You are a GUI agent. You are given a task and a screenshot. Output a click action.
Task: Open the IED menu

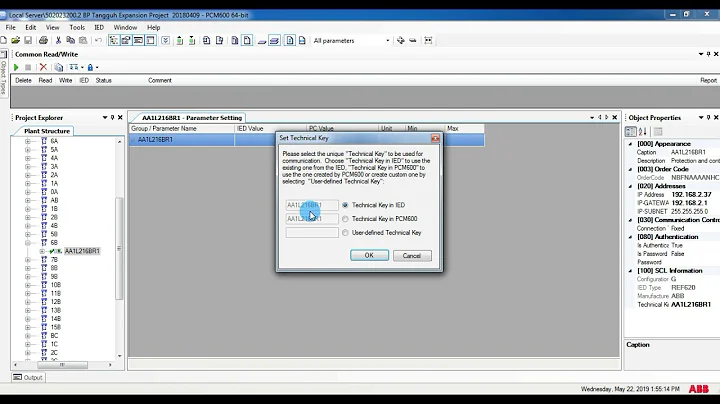pos(99,28)
